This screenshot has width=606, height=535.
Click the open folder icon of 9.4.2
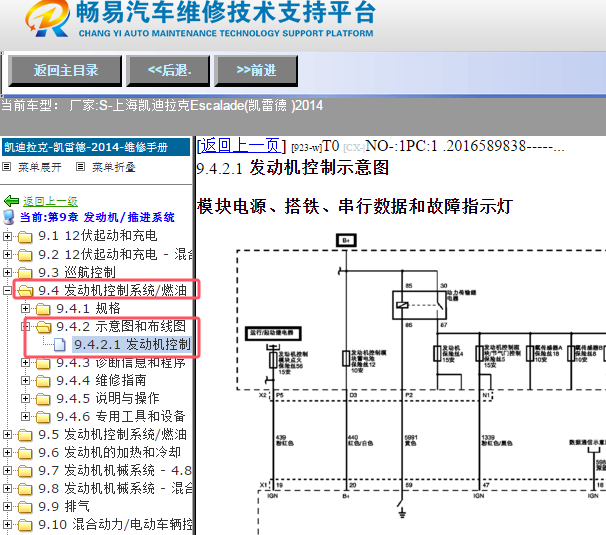click(43, 327)
